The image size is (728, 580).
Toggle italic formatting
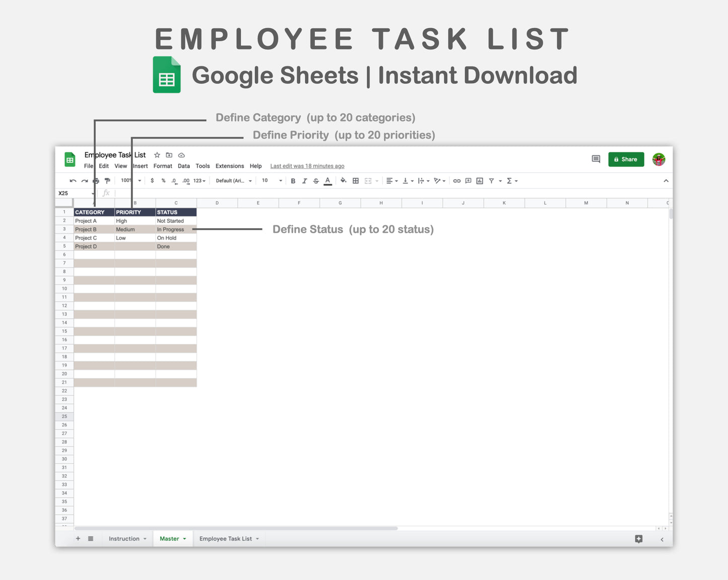click(x=305, y=180)
